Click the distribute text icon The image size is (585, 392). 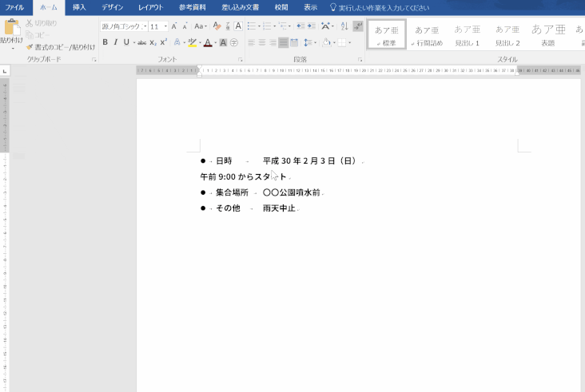pos(294,42)
